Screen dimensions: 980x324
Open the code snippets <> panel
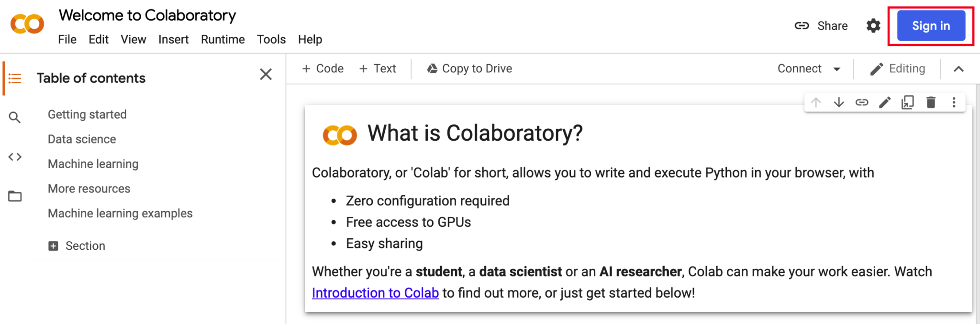coord(14,156)
